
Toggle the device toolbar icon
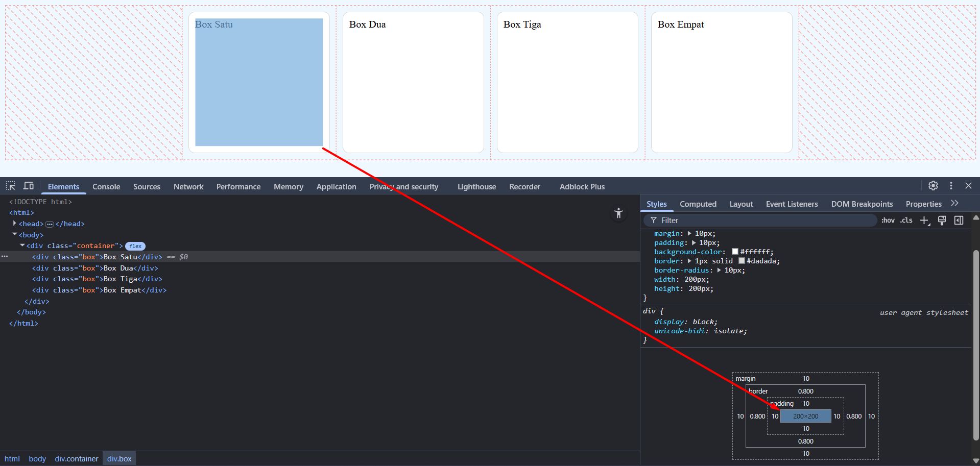[x=29, y=186]
